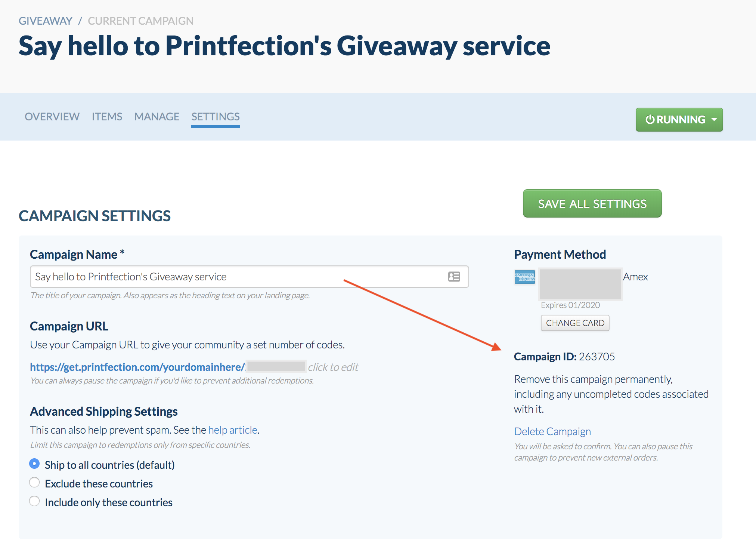
Task: Select Ship to all countries radio option
Action: (x=34, y=464)
